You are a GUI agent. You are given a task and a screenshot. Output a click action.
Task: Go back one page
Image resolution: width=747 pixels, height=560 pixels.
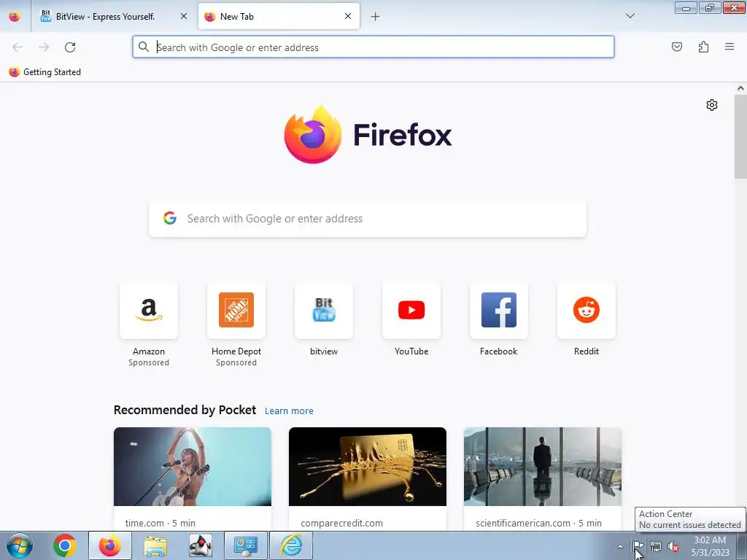[18, 47]
